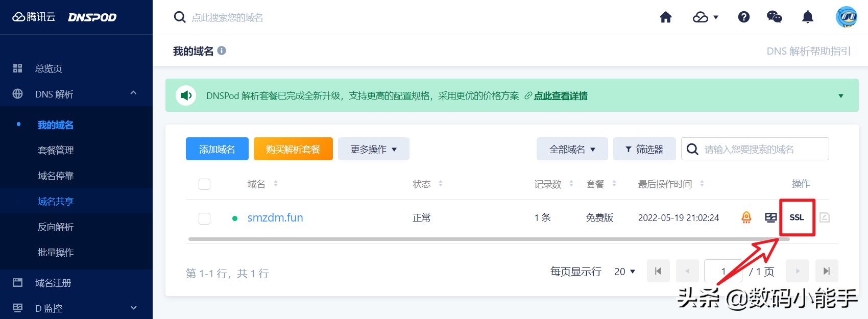Viewport: 868px width, 319px height.
Task: Open the 全部域名 filter dropdown
Action: [572, 149]
